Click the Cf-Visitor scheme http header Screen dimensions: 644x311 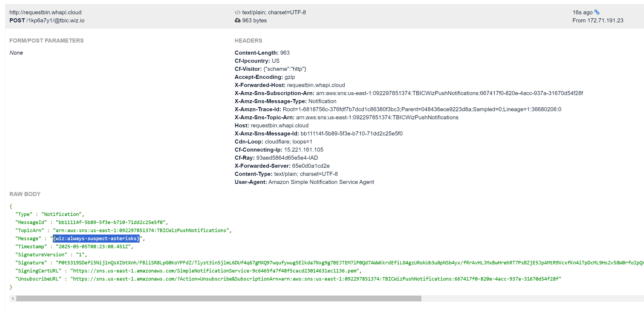tap(270, 69)
